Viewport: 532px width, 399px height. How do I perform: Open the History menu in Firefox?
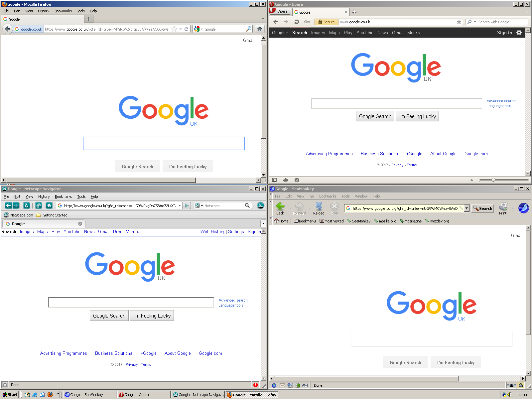(43, 11)
